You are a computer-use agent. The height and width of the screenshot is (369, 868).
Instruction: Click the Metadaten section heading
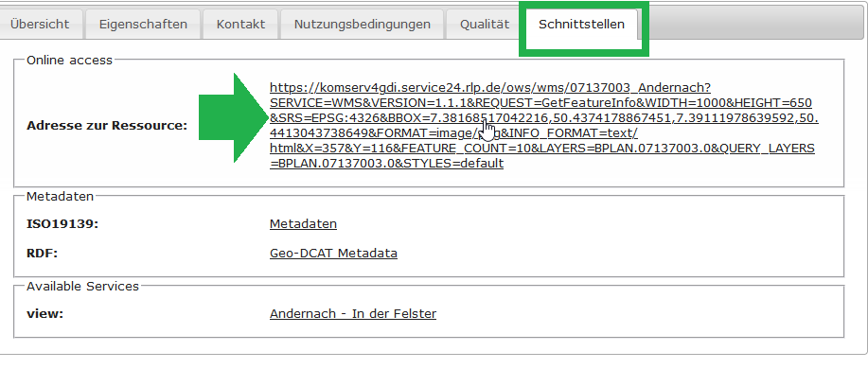tap(61, 197)
